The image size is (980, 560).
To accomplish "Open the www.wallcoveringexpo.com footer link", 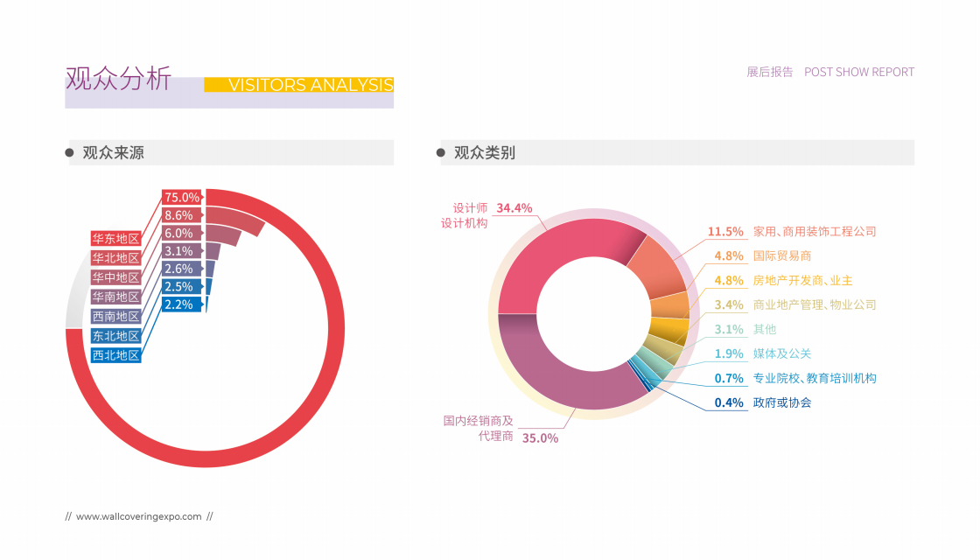I will [139, 516].
